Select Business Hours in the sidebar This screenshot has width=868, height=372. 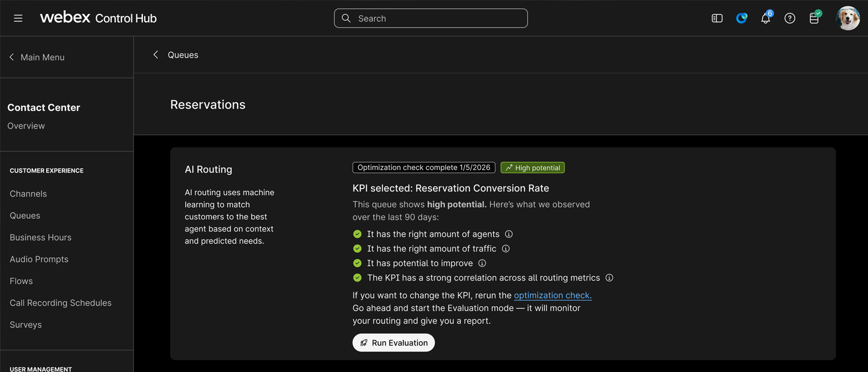[40, 237]
